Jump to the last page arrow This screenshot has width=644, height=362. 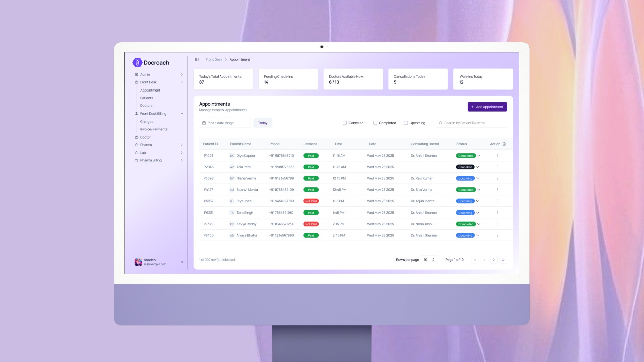pos(503,260)
